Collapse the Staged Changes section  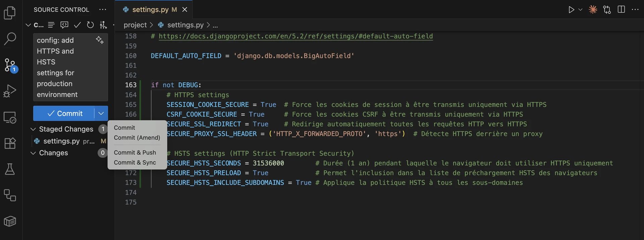(x=33, y=129)
